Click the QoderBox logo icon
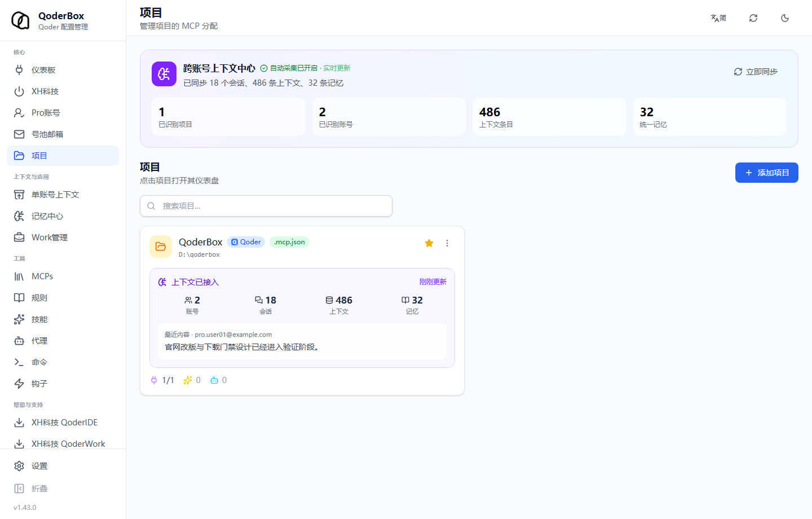The width and height of the screenshot is (812, 519). (x=21, y=20)
